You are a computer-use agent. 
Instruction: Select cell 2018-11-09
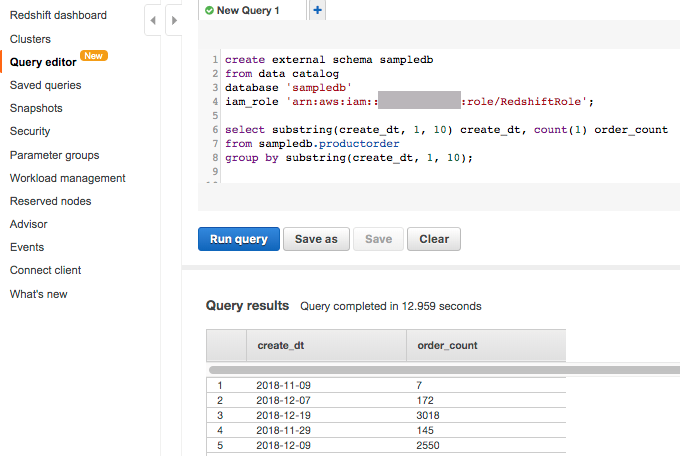pyautogui.click(x=284, y=385)
